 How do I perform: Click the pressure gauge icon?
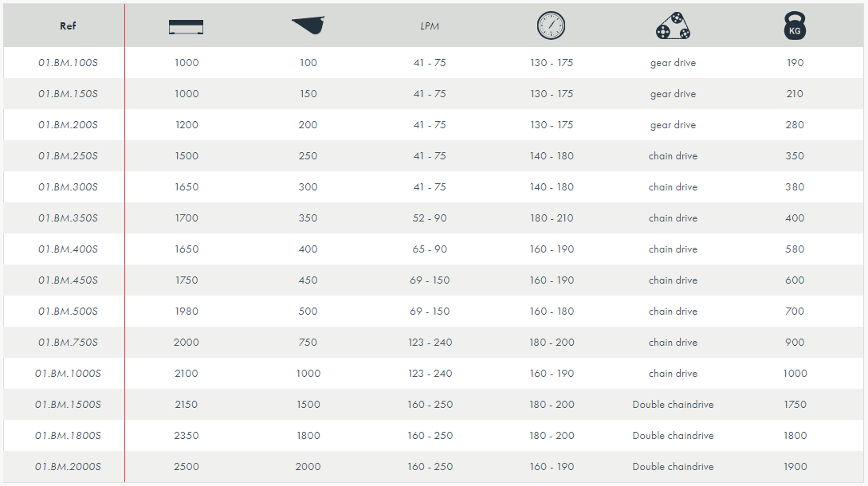coord(551,25)
